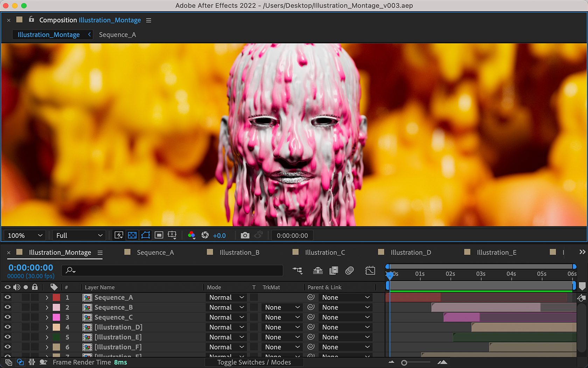Hide the Sequence_C layer visibility
Screen dimensions: 588x368
[x=7, y=317]
